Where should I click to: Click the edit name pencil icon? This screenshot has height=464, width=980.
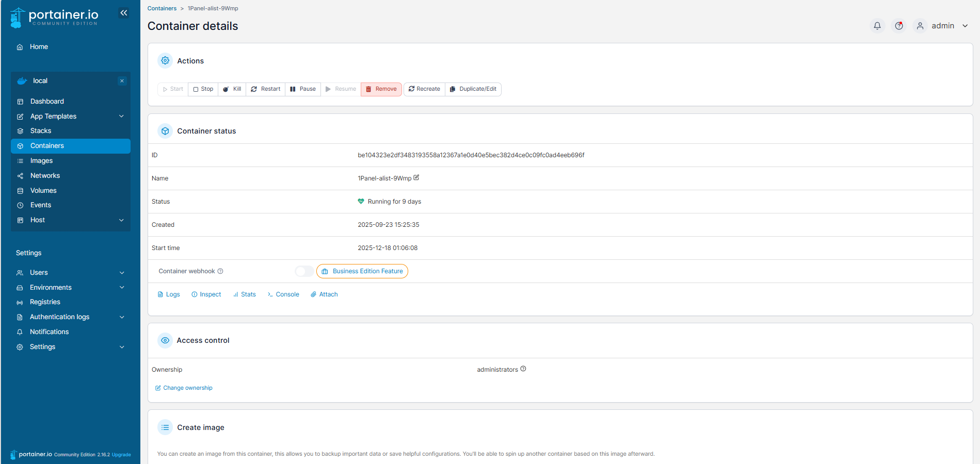click(x=416, y=177)
